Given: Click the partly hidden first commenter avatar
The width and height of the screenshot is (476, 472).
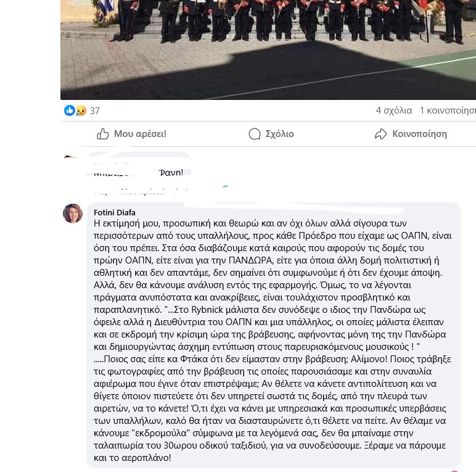Looking at the screenshot, I should [70, 157].
